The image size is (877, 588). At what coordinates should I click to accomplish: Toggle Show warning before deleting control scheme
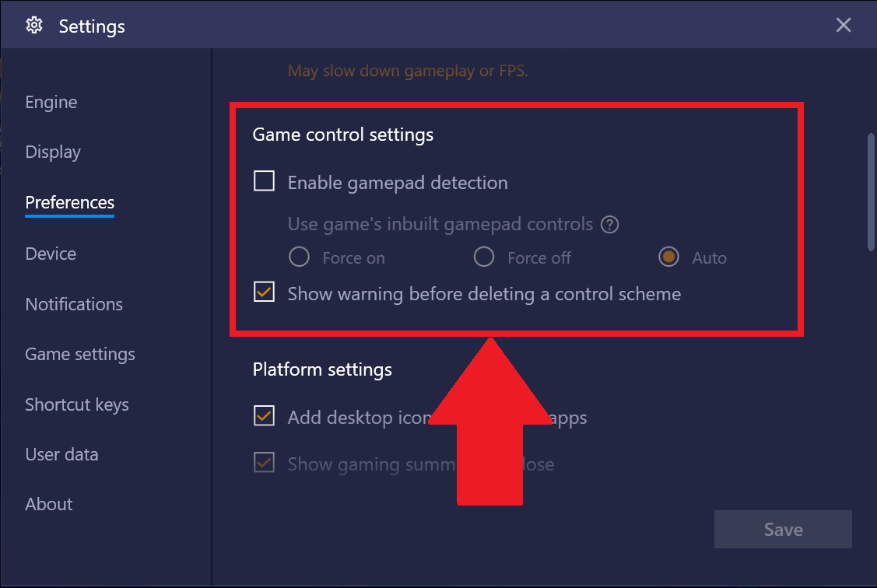[x=265, y=293]
